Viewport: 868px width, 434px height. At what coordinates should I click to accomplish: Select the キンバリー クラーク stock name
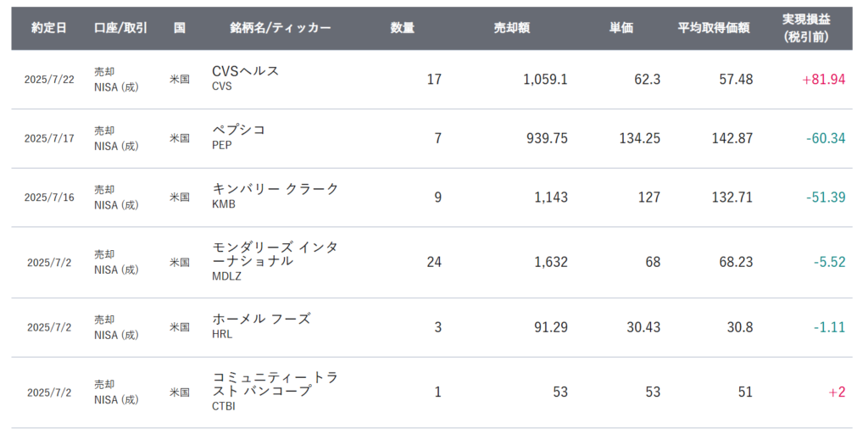point(275,189)
